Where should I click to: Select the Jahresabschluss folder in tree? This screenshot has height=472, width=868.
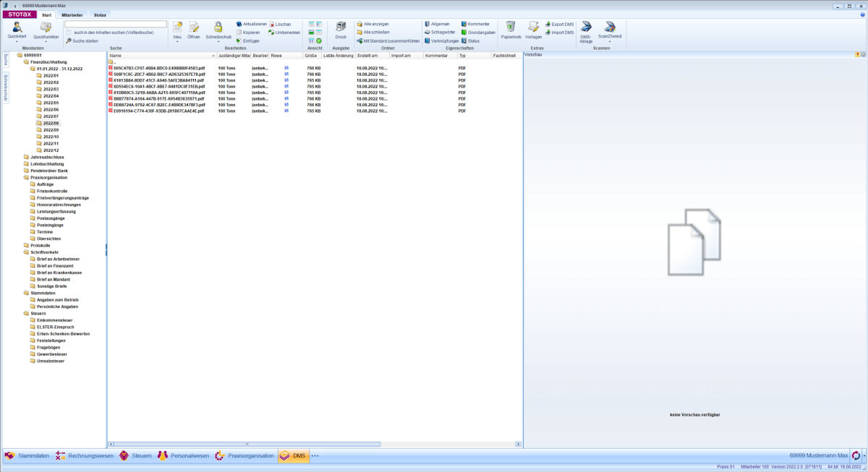click(47, 157)
